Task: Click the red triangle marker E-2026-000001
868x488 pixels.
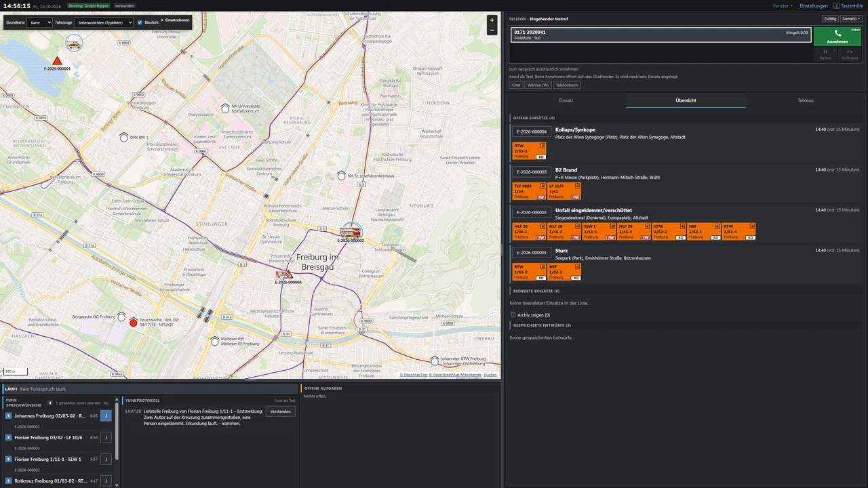Action: (57, 61)
